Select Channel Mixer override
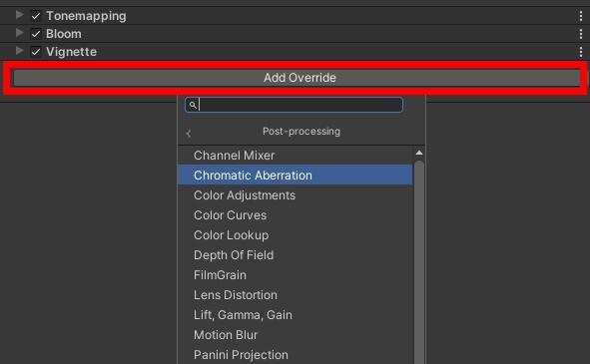Image resolution: width=590 pixels, height=364 pixels. tap(295, 156)
